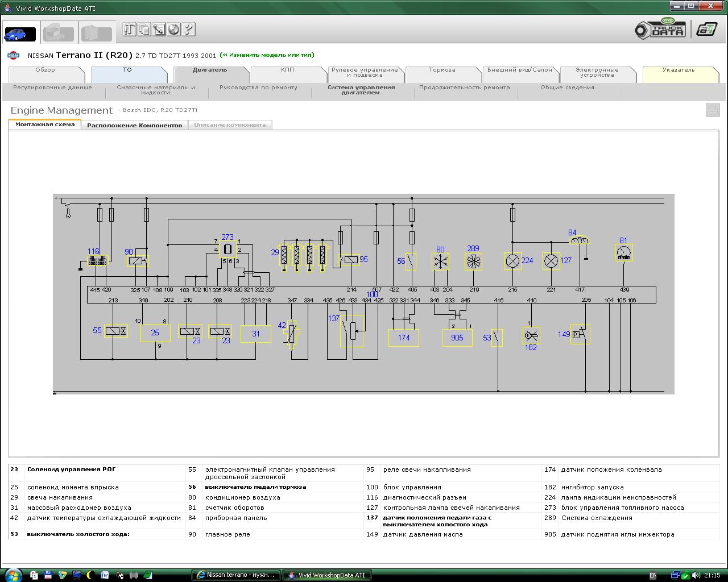The image size is (728, 582).
Task: Click injection timing solenoid box 25
Action: coord(155,332)
